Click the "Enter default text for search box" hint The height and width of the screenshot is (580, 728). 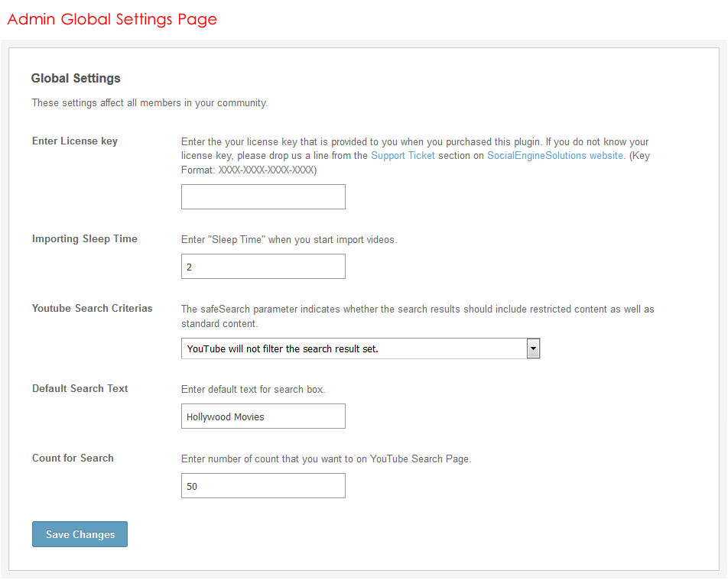click(x=253, y=389)
